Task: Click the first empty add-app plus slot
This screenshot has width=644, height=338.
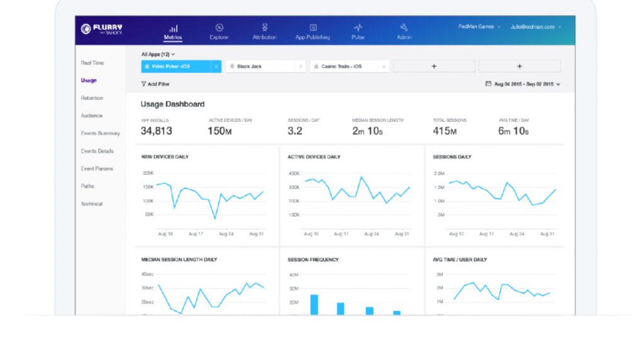Action: [434, 66]
